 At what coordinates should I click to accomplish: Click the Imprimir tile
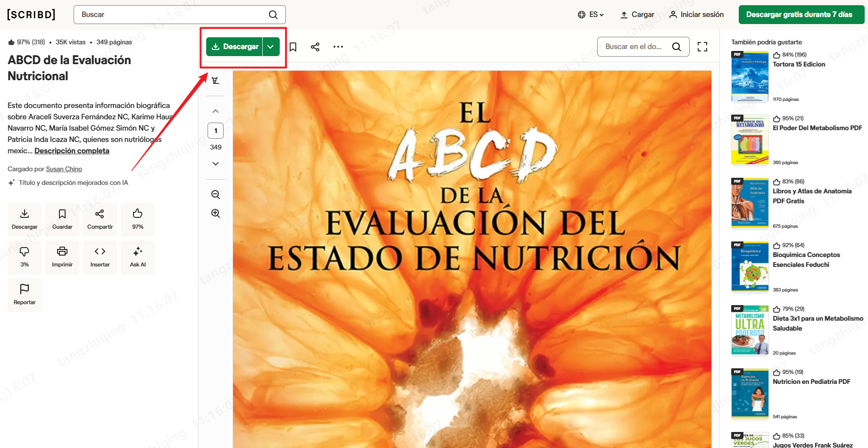point(62,257)
